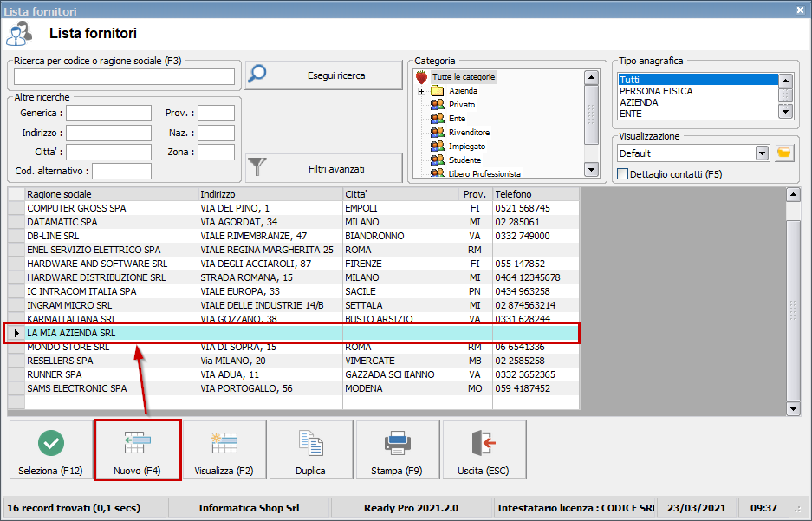Image resolution: width=812 pixels, height=521 pixels.
Task: Click the people icon beside Ente category
Action: pyautogui.click(x=438, y=119)
